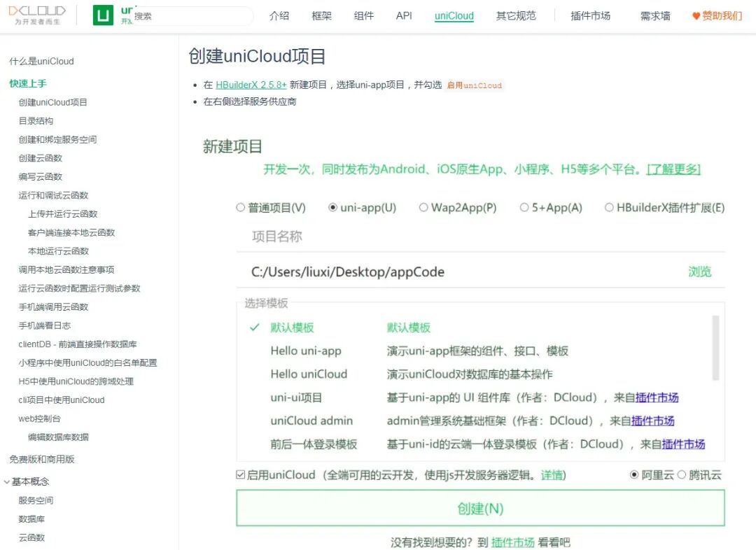The height and width of the screenshot is (550, 756).
Task: Open the 插件市场 menu item
Action: (589, 15)
